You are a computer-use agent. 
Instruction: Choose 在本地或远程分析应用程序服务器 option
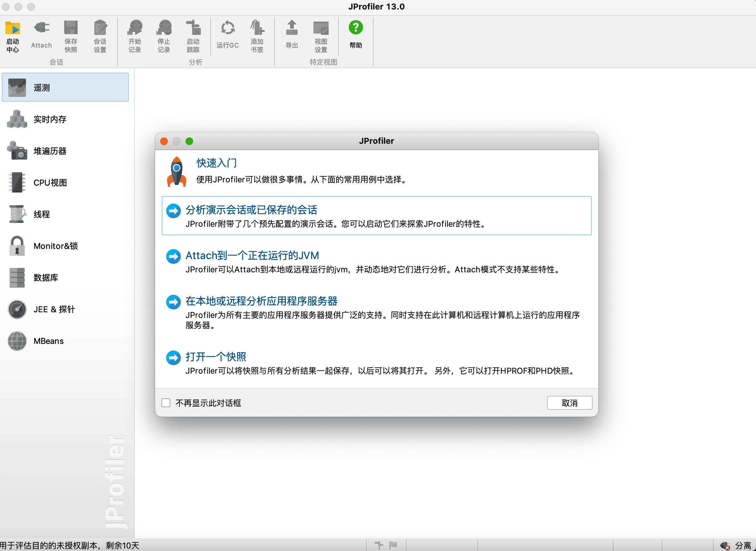[x=261, y=301]
